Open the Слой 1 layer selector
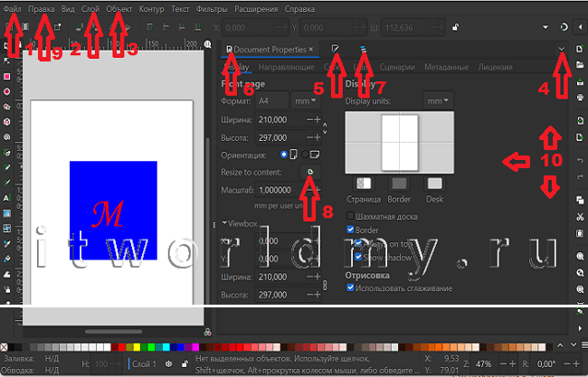 click(145, 363)
